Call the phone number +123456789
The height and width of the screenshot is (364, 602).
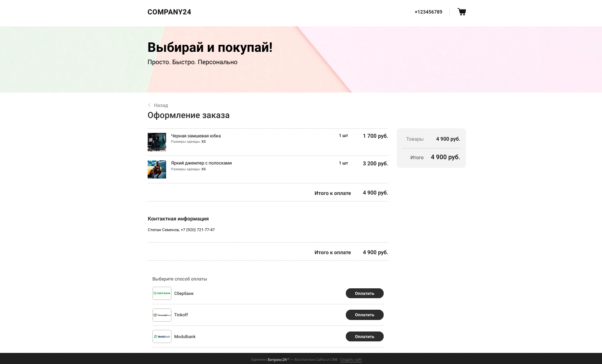pos(428,12)
